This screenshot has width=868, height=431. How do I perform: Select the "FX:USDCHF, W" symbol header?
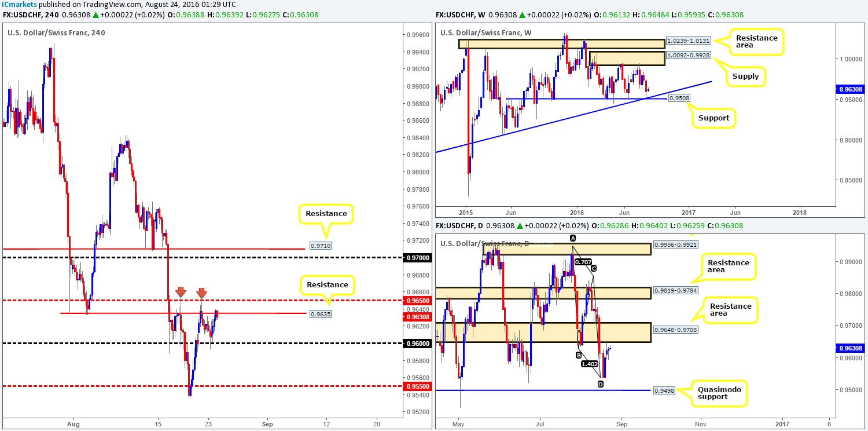click(464, 14)
